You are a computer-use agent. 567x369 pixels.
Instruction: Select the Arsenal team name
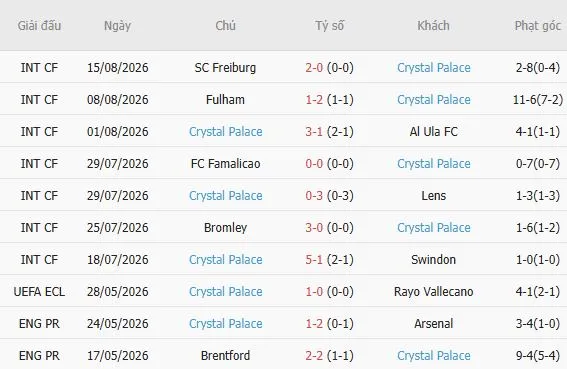[434, 324]
